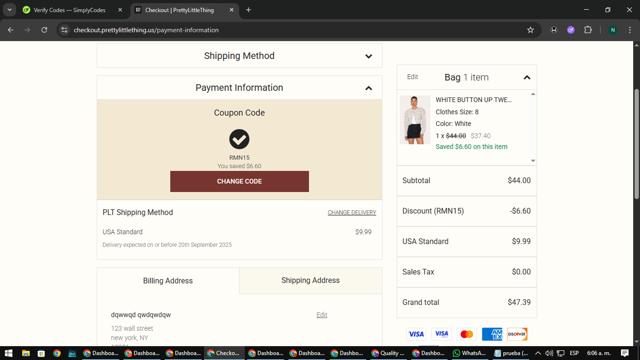Open a new browser tab
This screenshot has width=640, height=360.
pos(248,10)
